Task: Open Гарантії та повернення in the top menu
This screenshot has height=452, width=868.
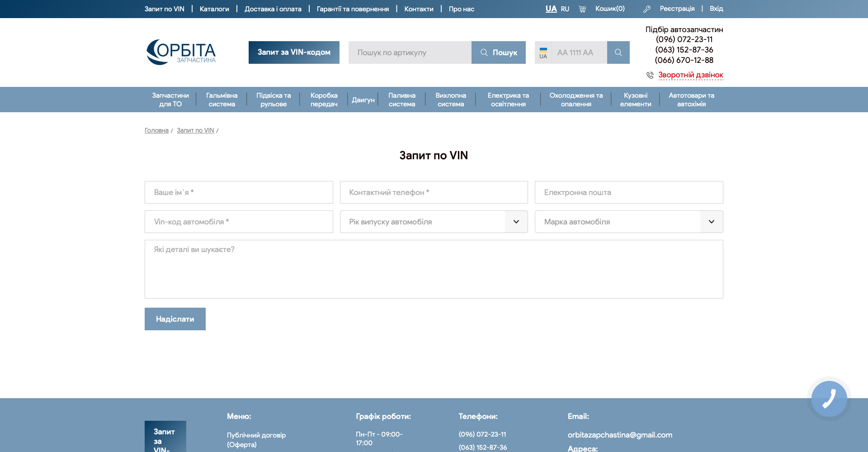Action: tap(353, 9)
